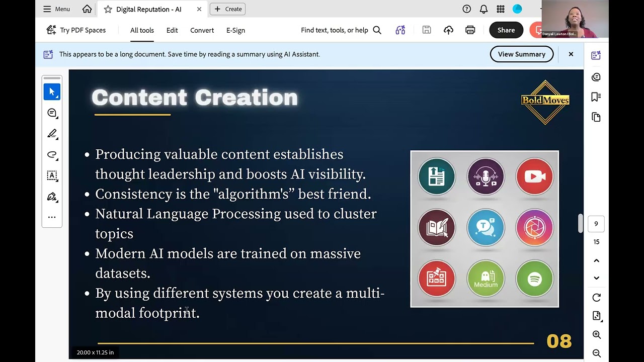Screen dimensions: 644x362
Task: Open the E-Sign tab
Action: [235, 30]
